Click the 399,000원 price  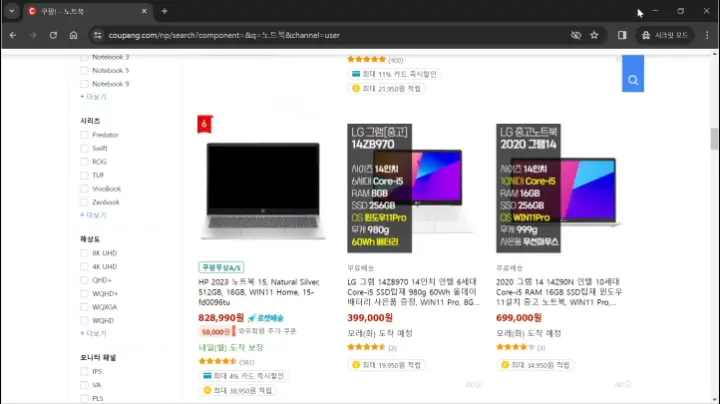370,318
